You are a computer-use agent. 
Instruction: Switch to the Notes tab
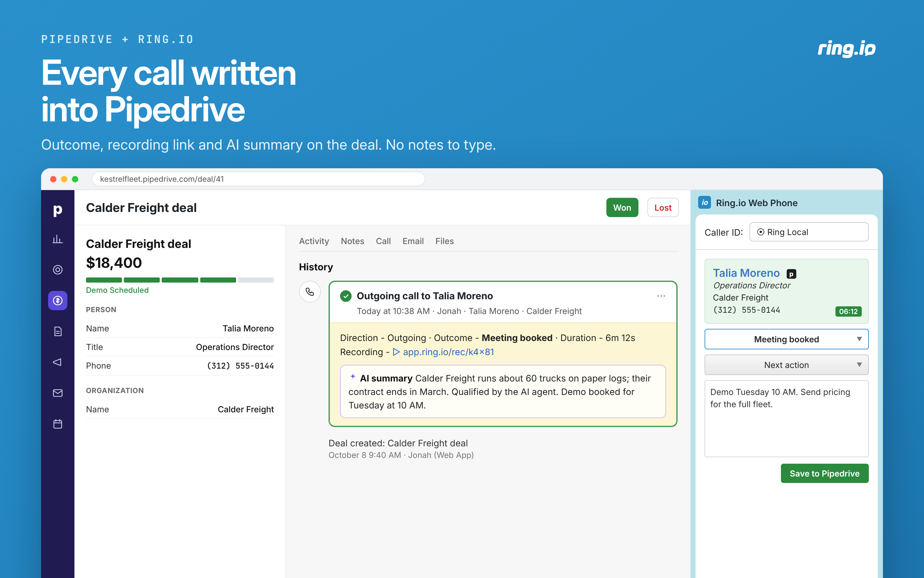(x=352, y=241)
